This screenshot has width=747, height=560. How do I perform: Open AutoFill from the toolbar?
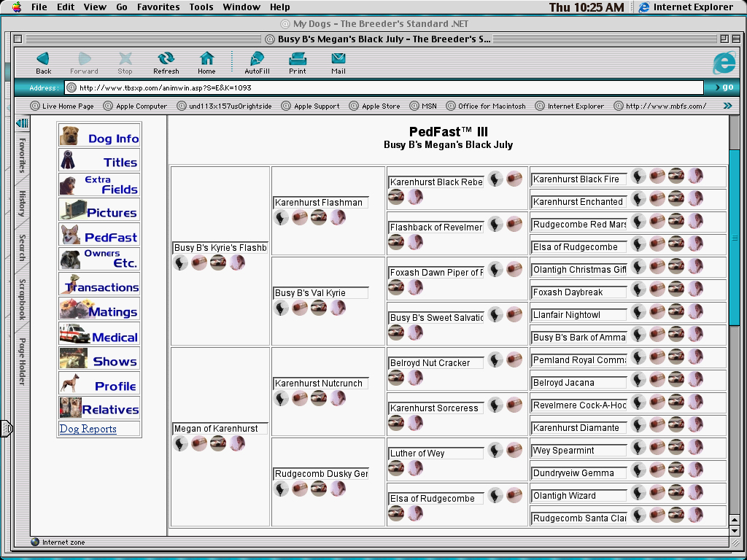(257, 63)
